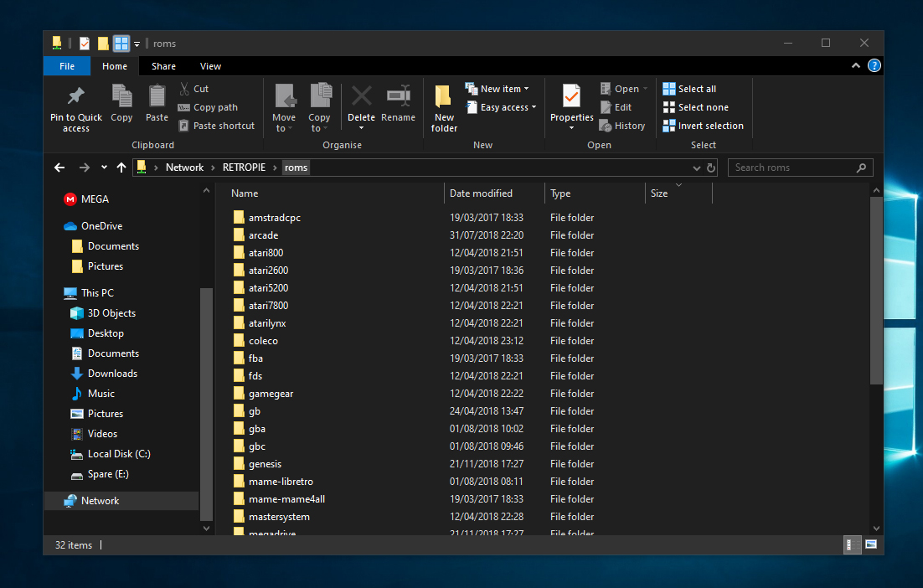The height and width of the screenshot is (588, 923).
Task: Click the file list vertical scrollbar
Action: [x=876, y=291]
